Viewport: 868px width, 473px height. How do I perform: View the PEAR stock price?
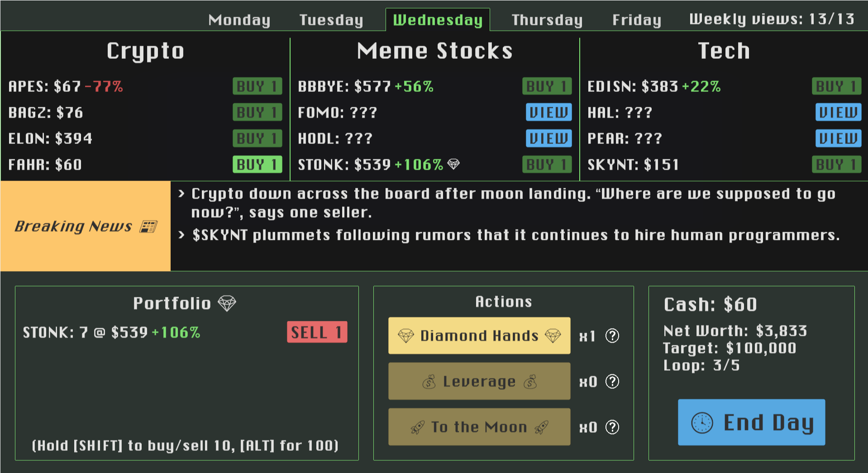pyautogui.click(x=838, y=139)
